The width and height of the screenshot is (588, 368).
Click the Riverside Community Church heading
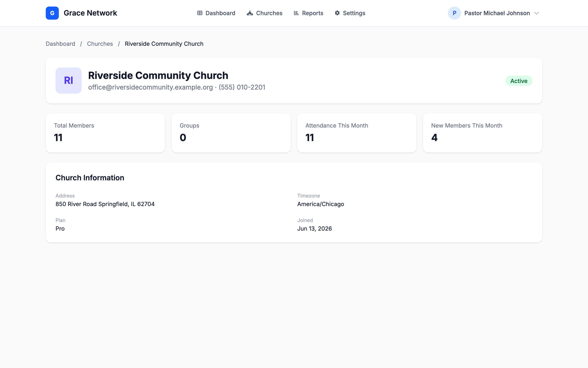[158, 75]
